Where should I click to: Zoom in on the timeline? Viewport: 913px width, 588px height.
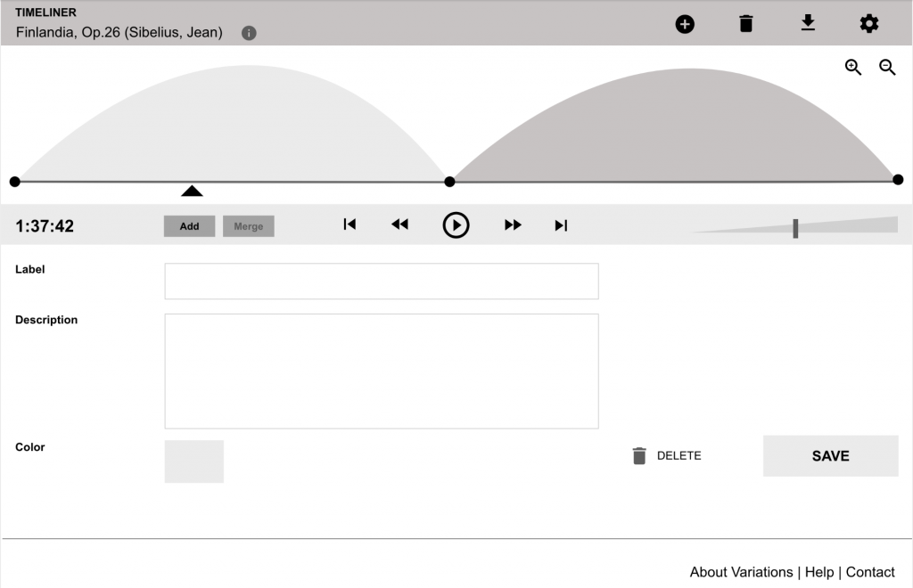coord(853,68)
